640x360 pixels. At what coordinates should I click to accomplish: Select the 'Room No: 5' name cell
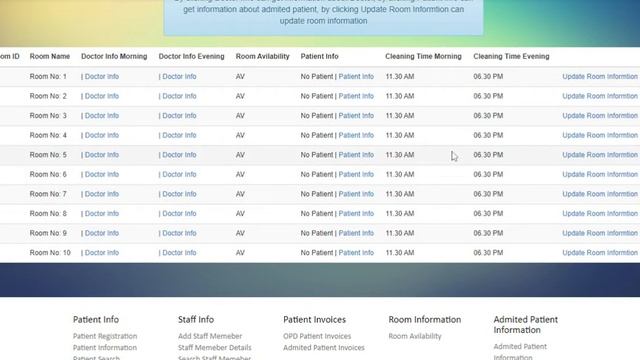click(48, 155)
